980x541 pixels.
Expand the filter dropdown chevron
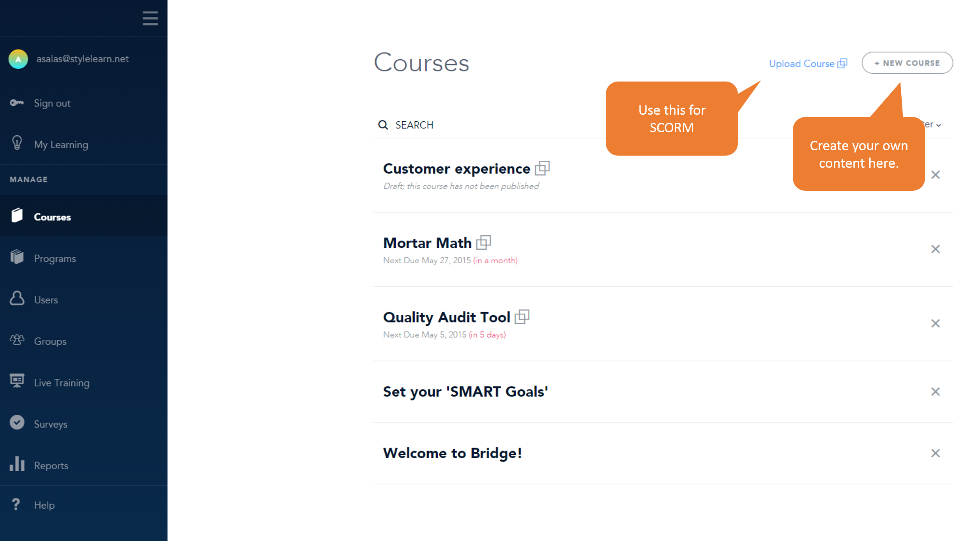pos(938,126)
